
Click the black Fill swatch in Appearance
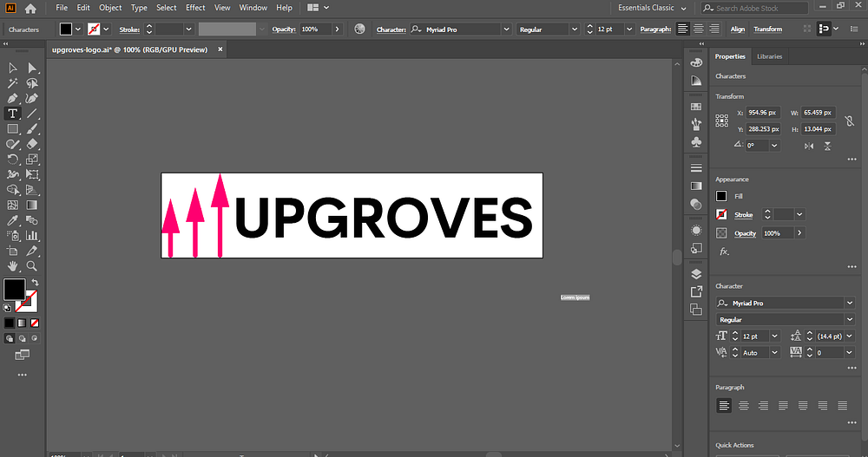point(721,196)
